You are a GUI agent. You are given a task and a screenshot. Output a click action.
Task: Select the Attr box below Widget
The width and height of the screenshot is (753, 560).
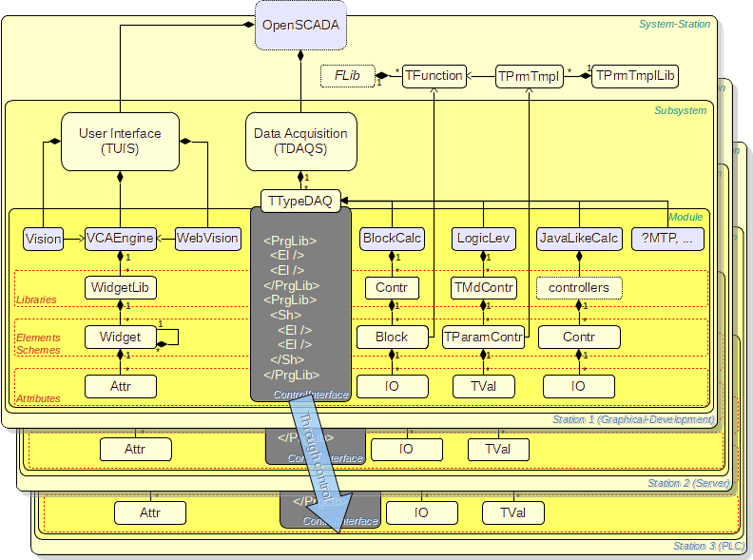point(121,386)
